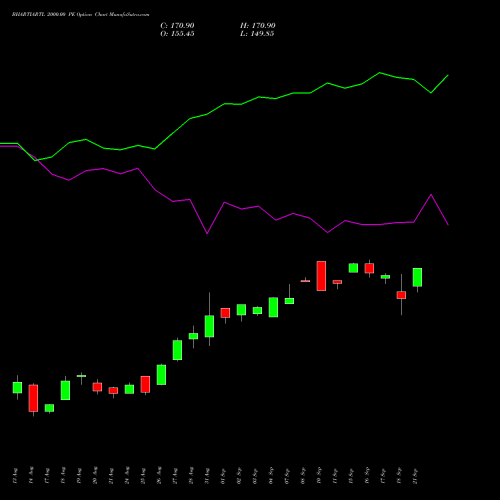Select the 14 Aug date label
Screen dimensions: 500x500
[31, 475]
